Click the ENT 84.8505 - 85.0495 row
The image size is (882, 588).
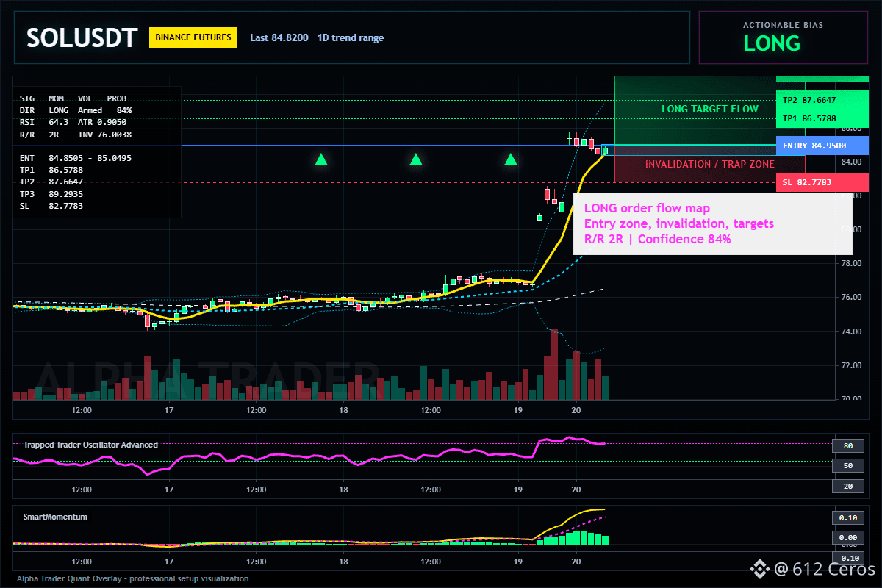76,158
